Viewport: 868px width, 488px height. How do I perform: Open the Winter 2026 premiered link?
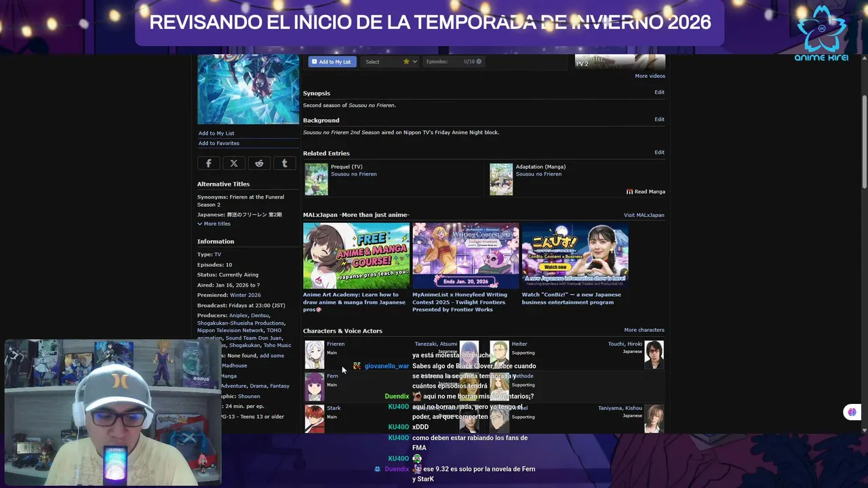point(245,296)
